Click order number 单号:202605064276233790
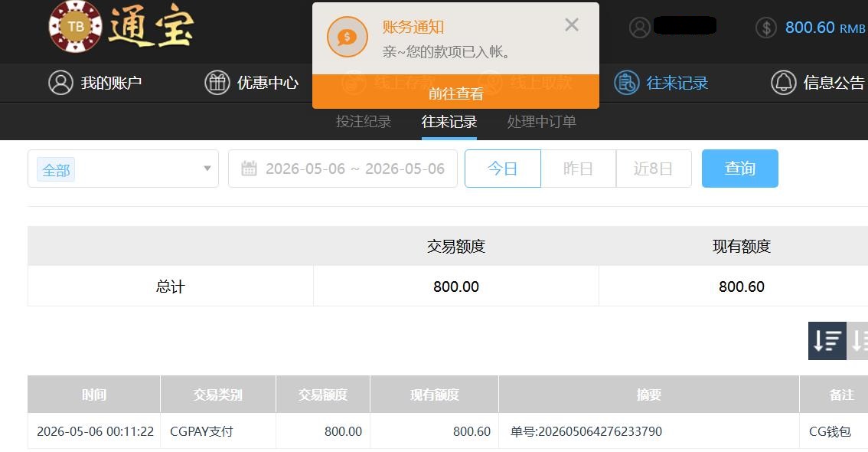Viewport: 868px width, 452px height. (x=586, y=431)
